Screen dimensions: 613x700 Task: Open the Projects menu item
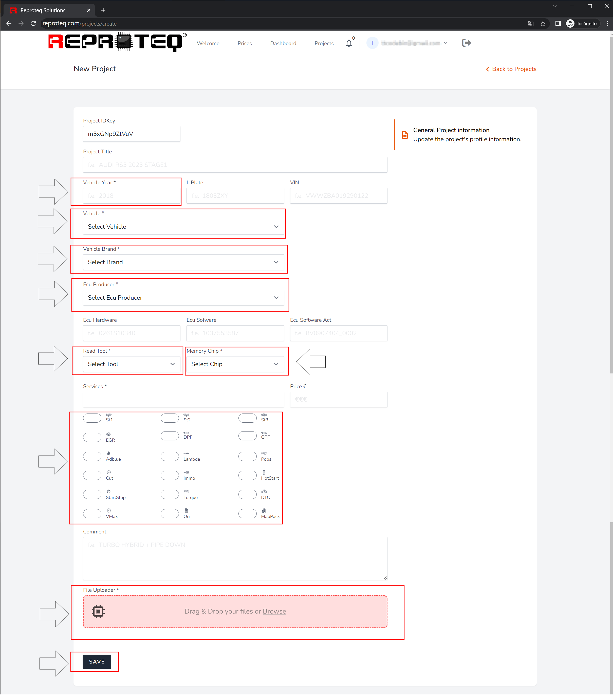click(x=324, y=43)
